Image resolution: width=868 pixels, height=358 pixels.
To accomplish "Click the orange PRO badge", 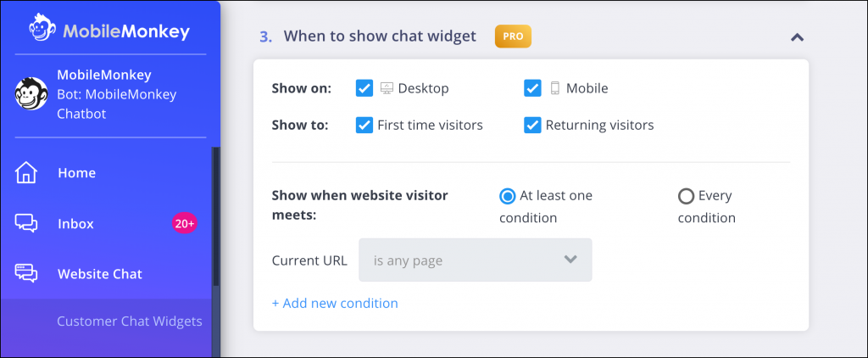I will coord(513,36).
